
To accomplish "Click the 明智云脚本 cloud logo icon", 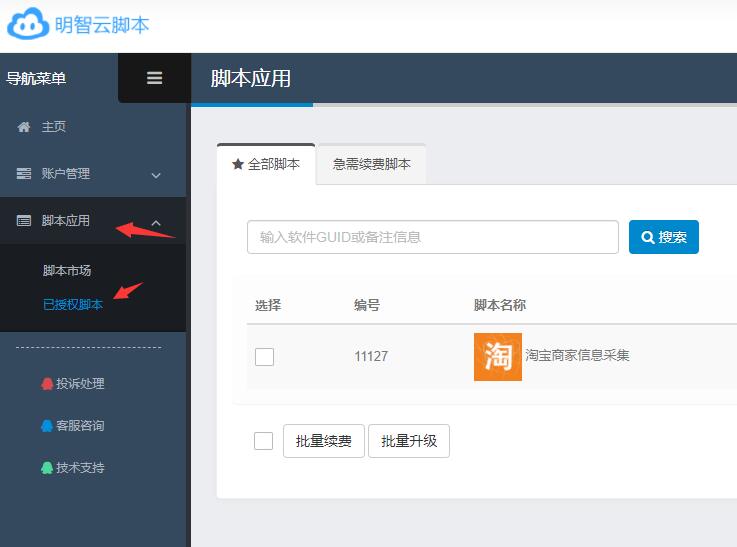I will point(28,24).
